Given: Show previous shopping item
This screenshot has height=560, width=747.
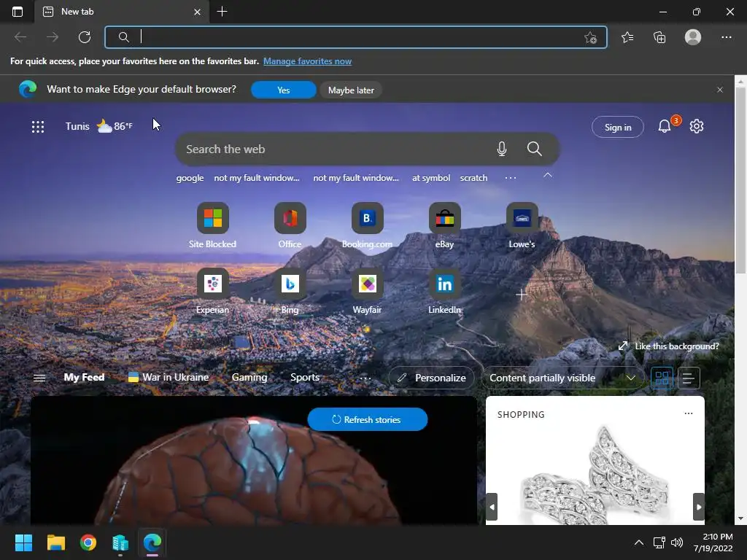Looking at the screenshot, I should tap(492, 507).
